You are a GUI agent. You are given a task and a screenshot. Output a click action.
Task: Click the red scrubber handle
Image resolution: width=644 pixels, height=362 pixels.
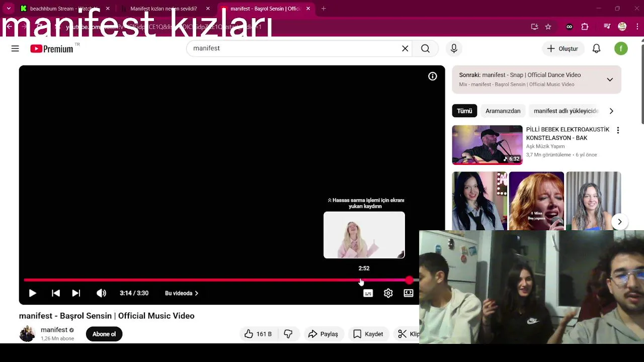[410, 280]
